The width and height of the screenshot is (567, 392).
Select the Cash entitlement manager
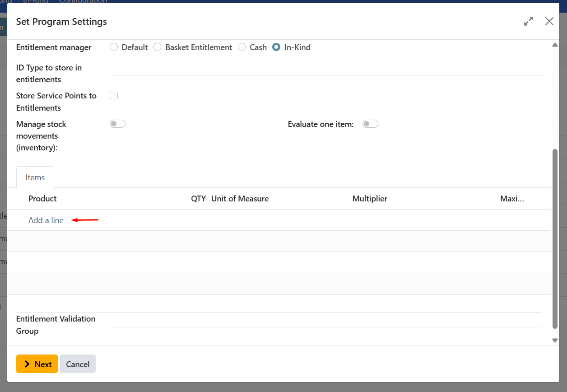(x=242, y=47)
